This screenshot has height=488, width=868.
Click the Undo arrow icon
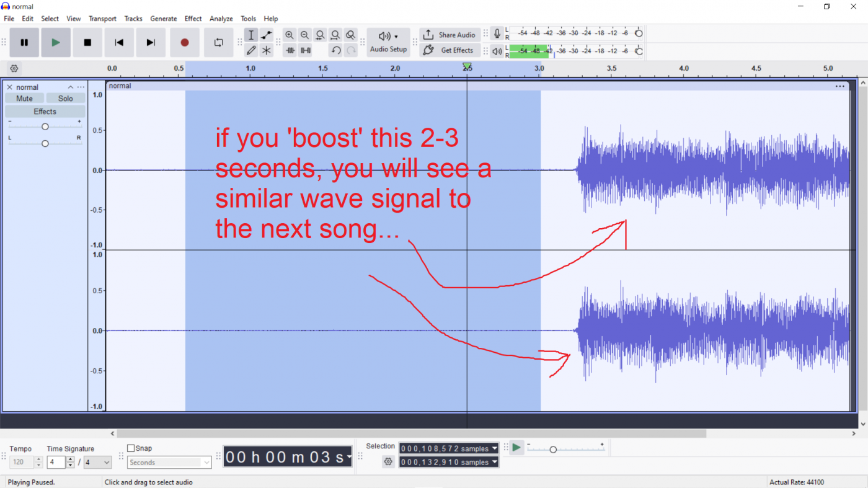click(x=335, y=51)
